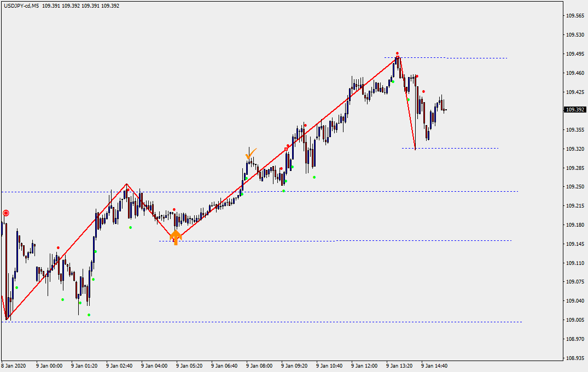Screen dimensions: 588x372
Task: Select the red dot above the highest peak
Action: click(x=397, y=53)
